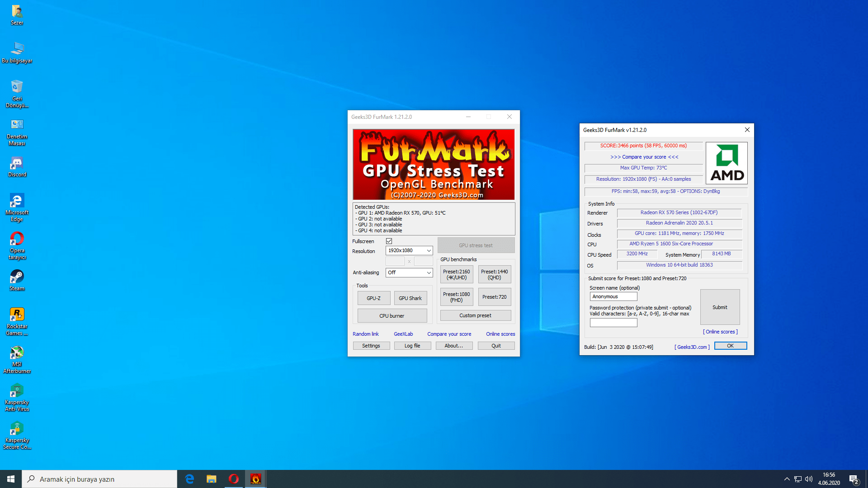Run the Preset:1080 (FHD) benchmark
868x488 pixels.
(456, 297)
